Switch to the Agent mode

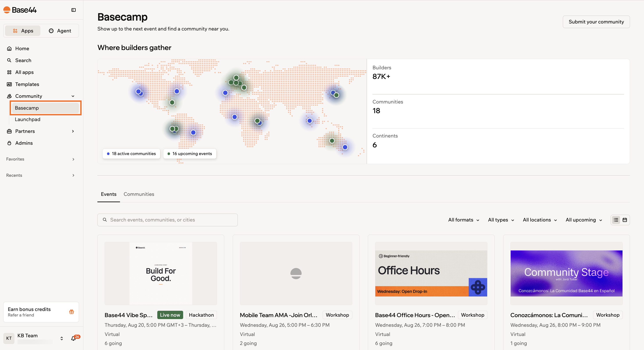pyautogui.click(x=60, y=31)
